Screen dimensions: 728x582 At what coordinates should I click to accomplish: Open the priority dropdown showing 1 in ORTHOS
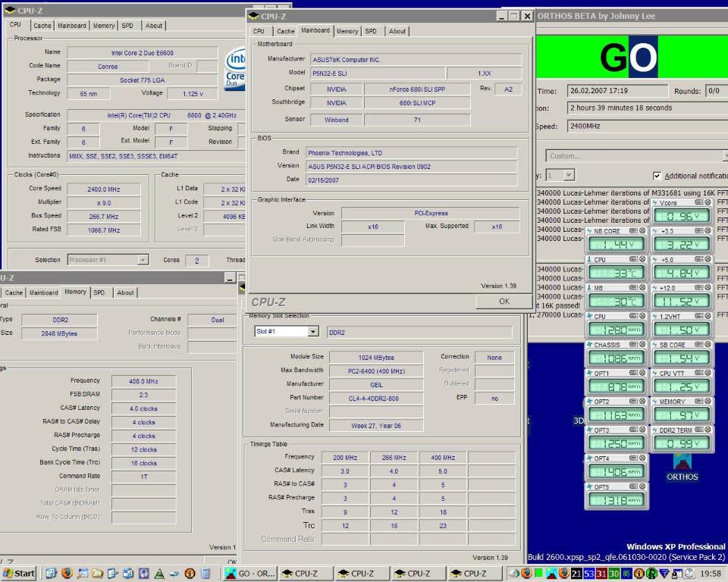click(569, 175)
